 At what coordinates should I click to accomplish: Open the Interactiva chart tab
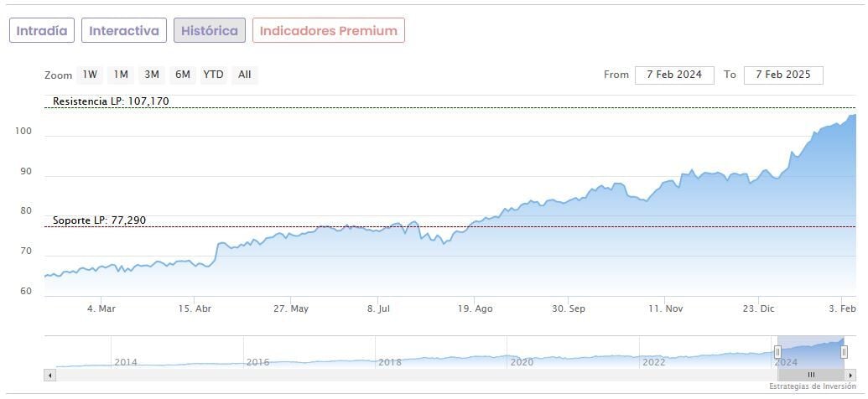pyautogui.click(x=124, y=30)
